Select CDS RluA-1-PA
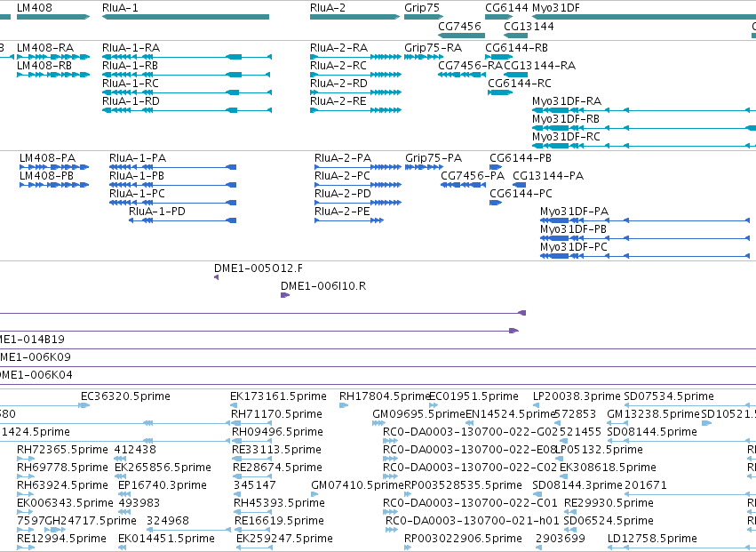756x552 pixels. (x=172, y=167)
